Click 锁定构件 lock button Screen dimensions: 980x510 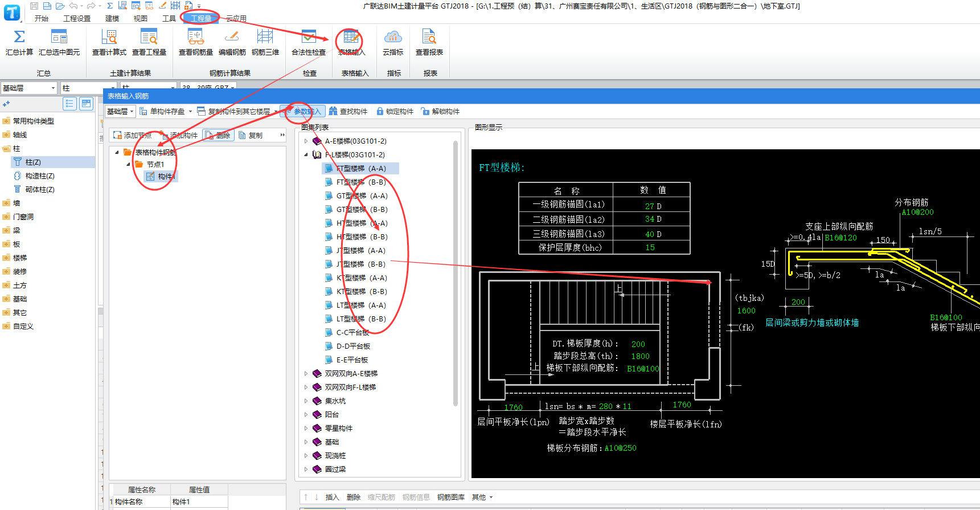coord(395,111)
